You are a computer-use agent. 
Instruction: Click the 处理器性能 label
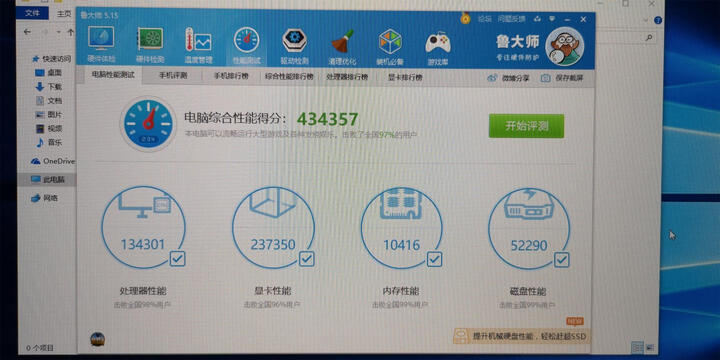tap(143, 291)
